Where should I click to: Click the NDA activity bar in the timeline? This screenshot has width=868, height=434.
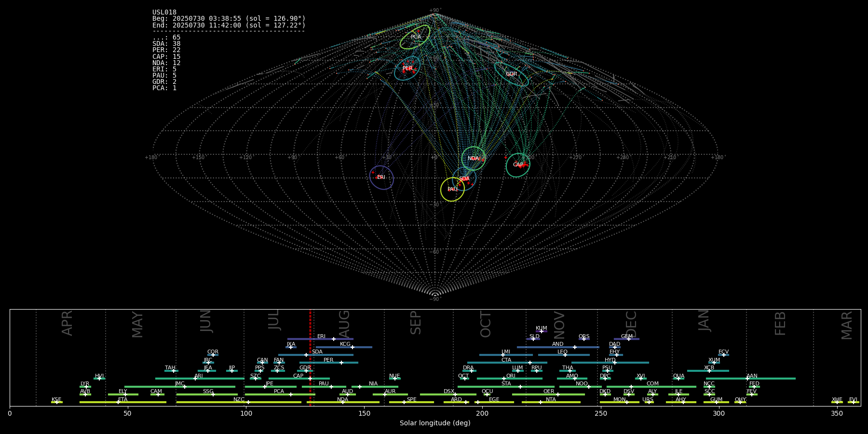tap(343, 402)
